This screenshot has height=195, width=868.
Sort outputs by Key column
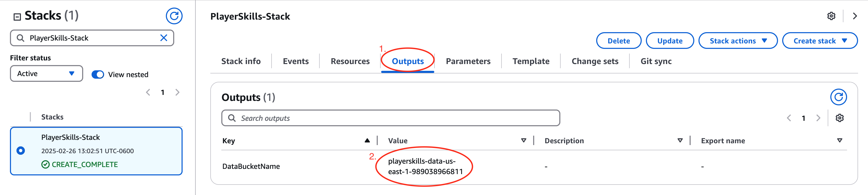(367, 140)
